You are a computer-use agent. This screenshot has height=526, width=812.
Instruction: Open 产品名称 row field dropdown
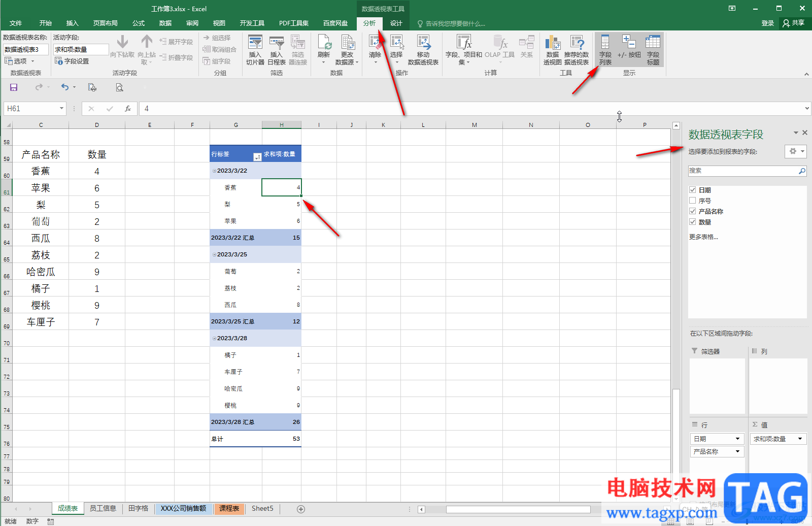click(x=737, y=451)
